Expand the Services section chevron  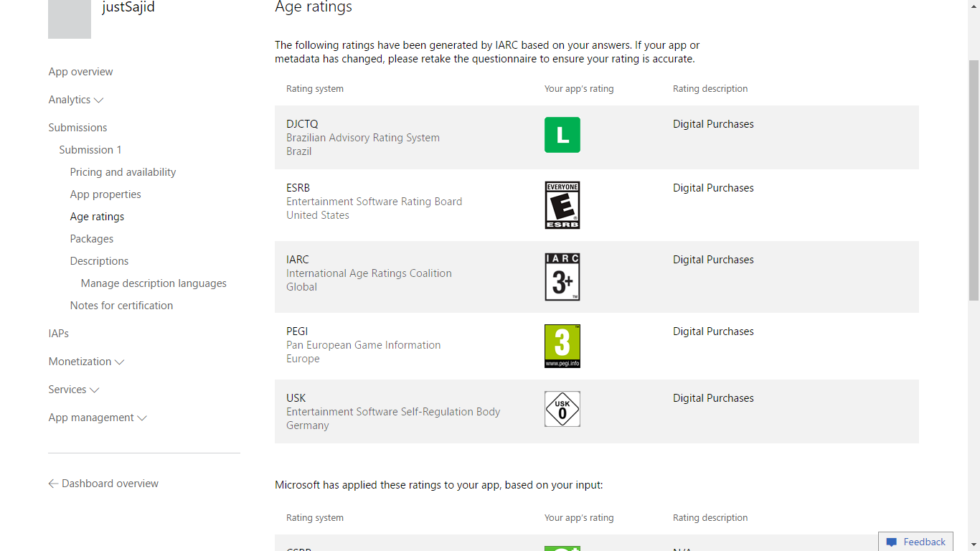click(95, 390)
